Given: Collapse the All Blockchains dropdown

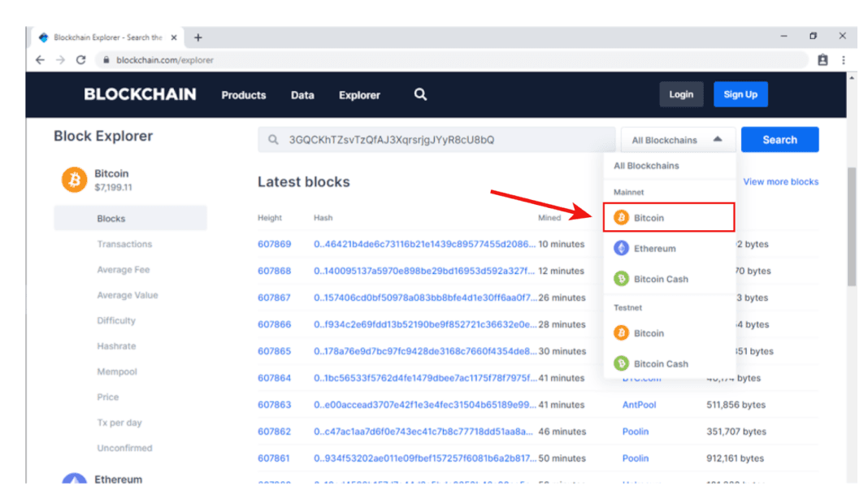Looking at the screenshot, I should click(x=678, y=140).
